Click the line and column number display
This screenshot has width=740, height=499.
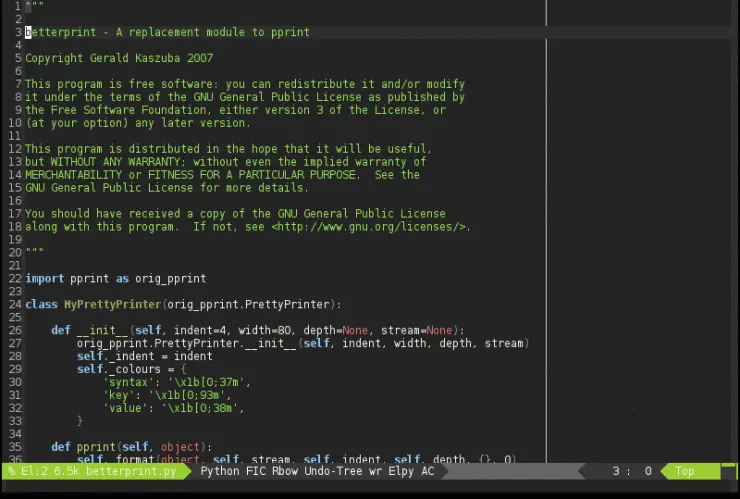point(631,471)
